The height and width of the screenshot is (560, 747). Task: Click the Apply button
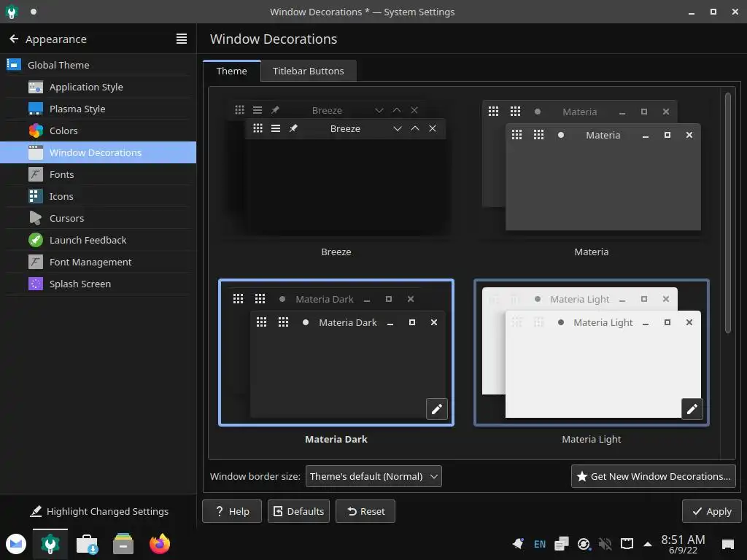712,511
